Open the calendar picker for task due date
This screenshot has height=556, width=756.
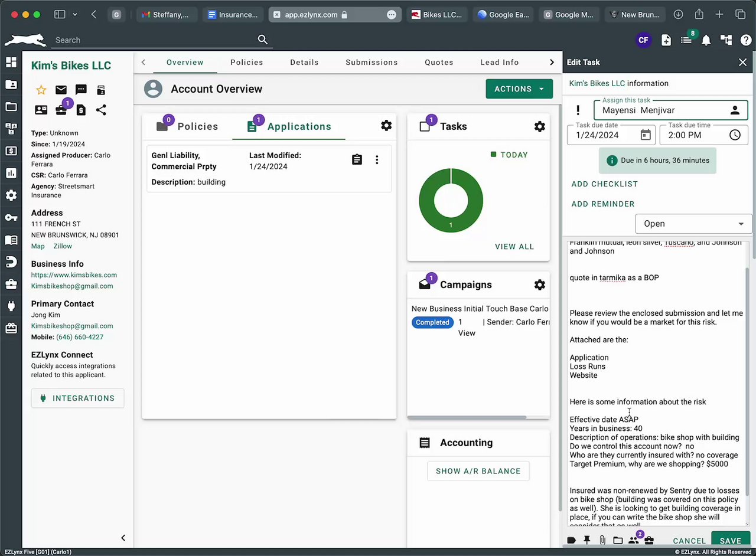(646, 135)
